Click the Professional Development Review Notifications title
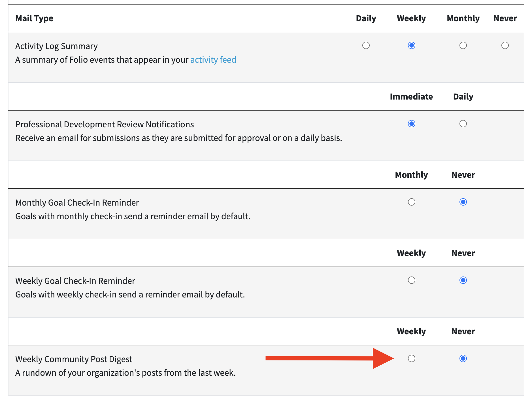Image resolution: width=532 pixels, height=397 pixels. coord(105,124)
